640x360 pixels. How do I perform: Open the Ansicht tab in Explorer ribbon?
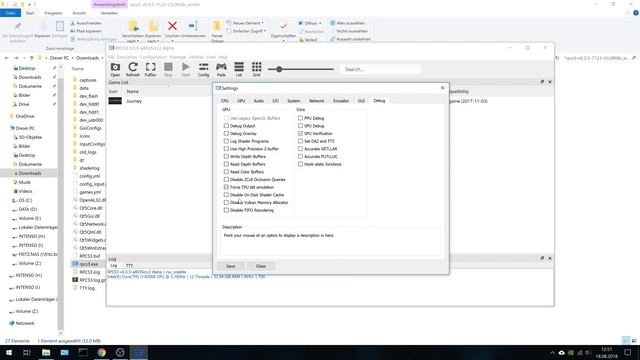(x=79, y=13)
